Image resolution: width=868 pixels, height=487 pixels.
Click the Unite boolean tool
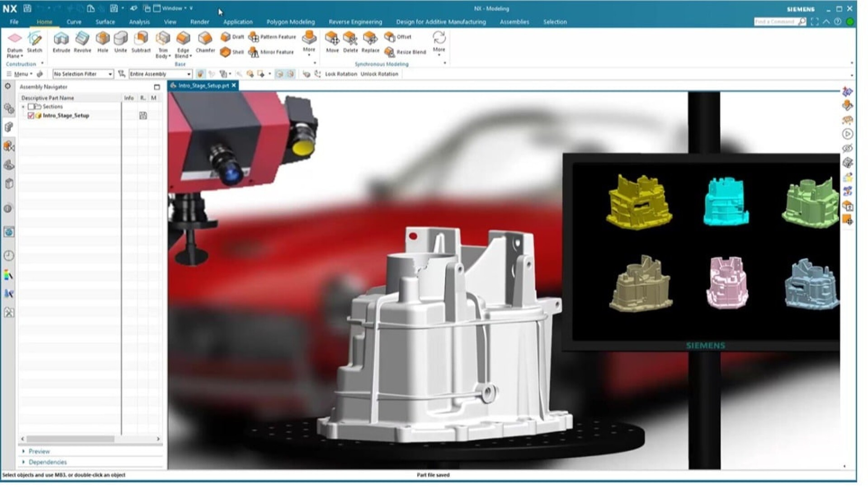120,42
